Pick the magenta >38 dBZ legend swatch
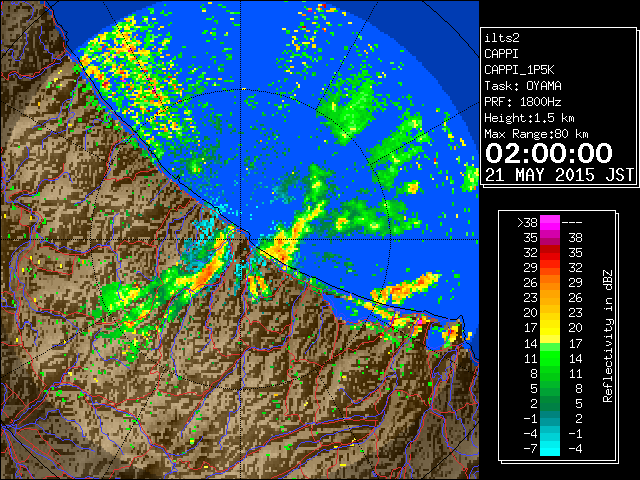The height and width of the screenshot is (480, 640). click(550, 222)
